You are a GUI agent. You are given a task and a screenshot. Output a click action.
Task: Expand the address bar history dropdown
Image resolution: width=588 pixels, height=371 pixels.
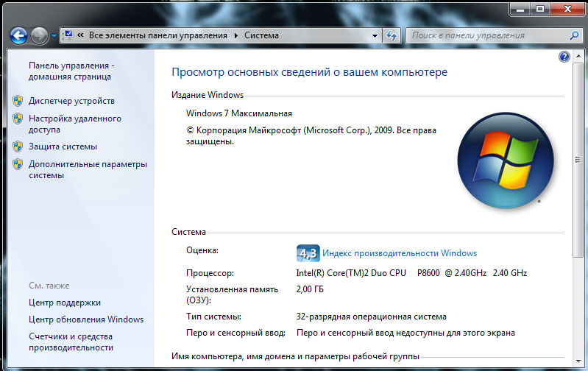[375, 35]
